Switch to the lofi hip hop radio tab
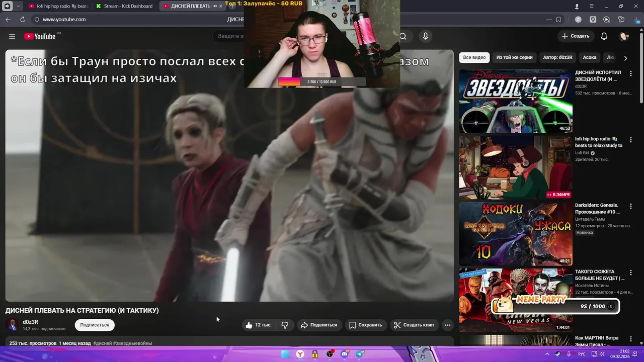Viewport: 644px width, 362px height. pos(58,6)
